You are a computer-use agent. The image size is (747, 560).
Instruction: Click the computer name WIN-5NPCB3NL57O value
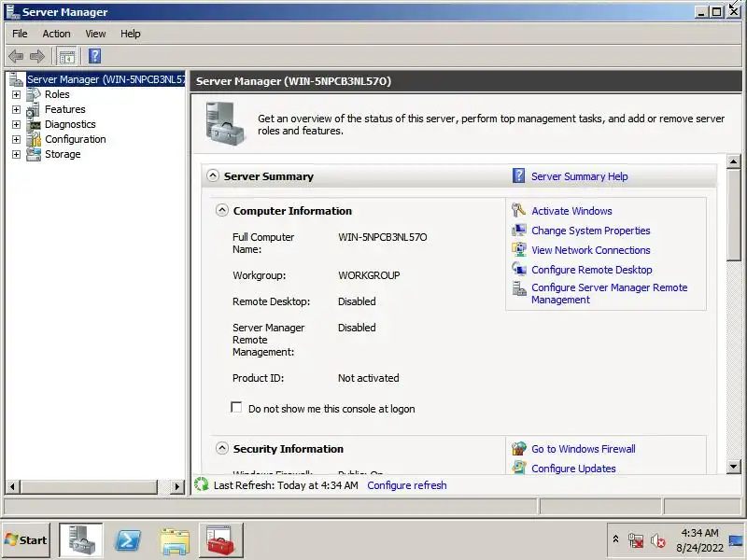[x=383, y=237]
